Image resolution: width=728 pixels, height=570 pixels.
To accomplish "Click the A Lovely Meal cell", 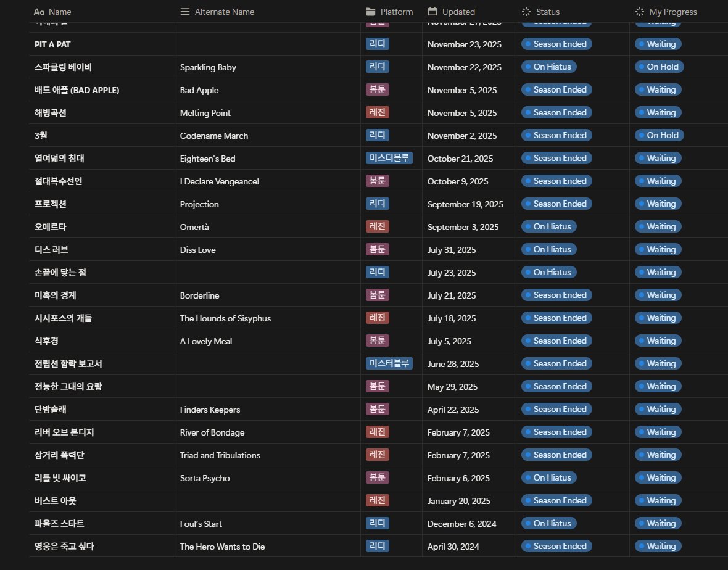I will [206, 341].
